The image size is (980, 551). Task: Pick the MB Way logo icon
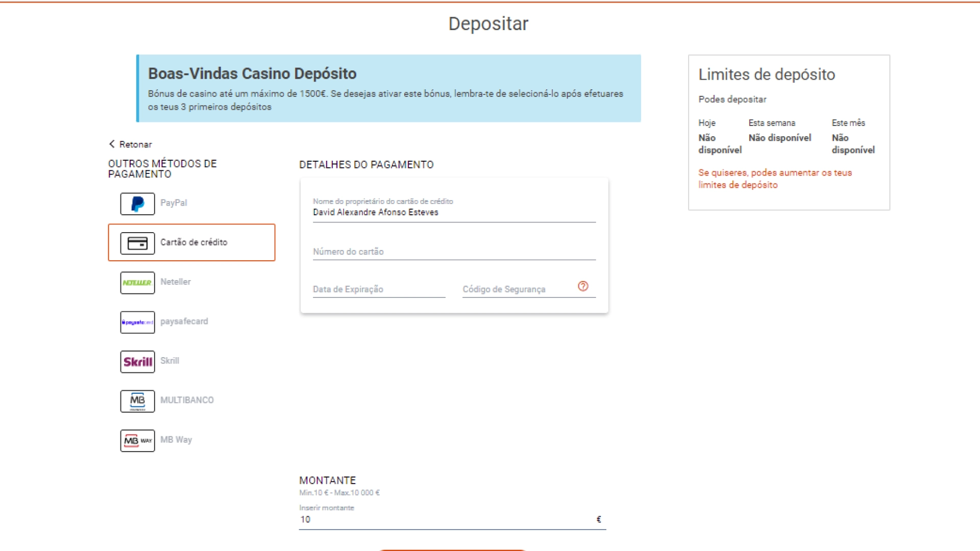[137, 441]
